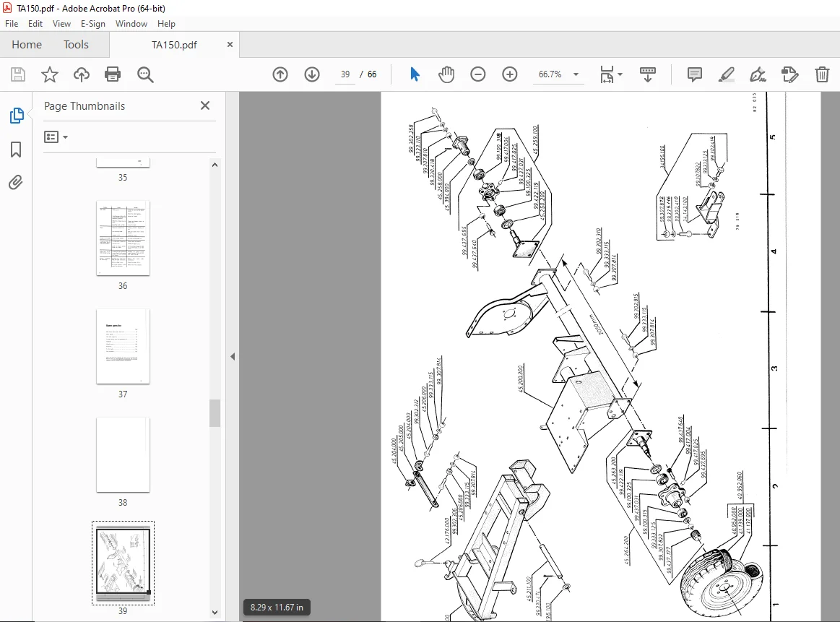
Task: Go to next page with down arrow
Action: (312, 74)
